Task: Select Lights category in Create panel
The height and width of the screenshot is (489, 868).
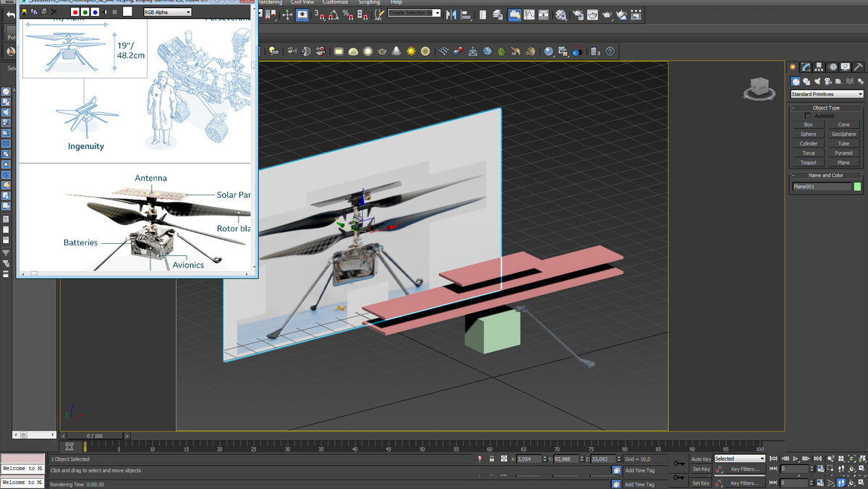Action: 817,82
